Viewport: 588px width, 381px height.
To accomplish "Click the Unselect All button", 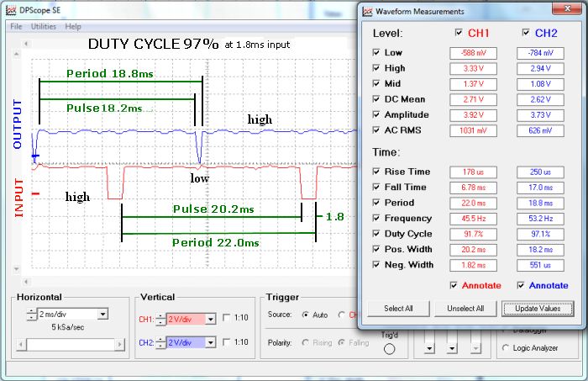I will [465, 309].
